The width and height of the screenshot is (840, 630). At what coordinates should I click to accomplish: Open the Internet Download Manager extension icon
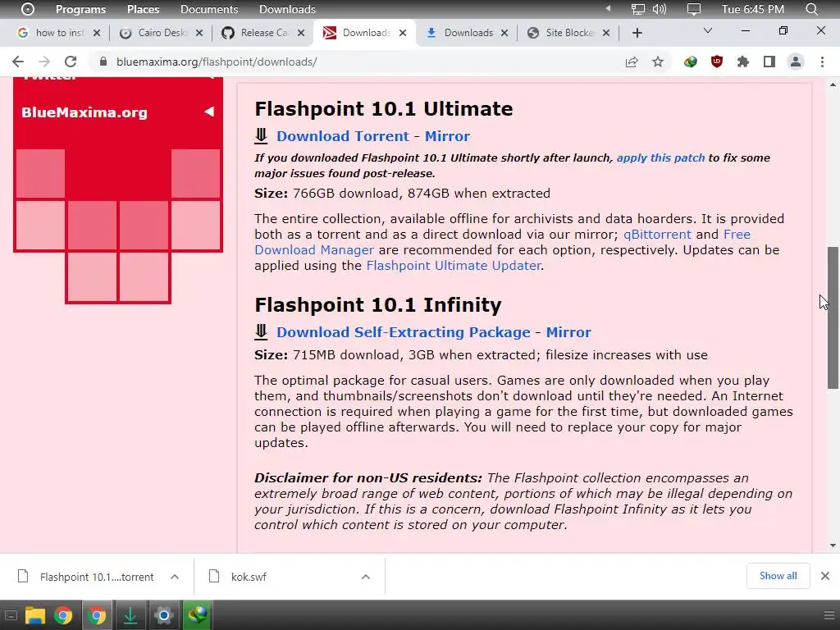pyautogui.click(x=691, y=62)
